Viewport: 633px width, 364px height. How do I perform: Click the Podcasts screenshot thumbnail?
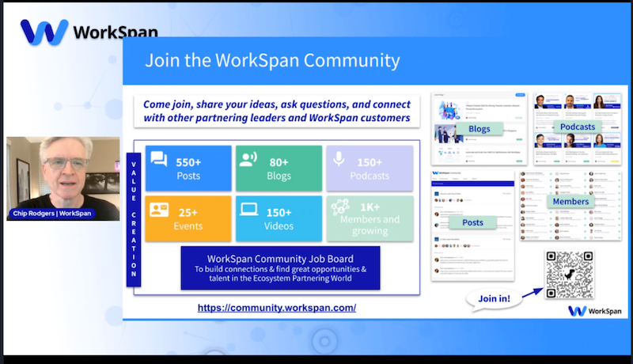pos(578,129)
